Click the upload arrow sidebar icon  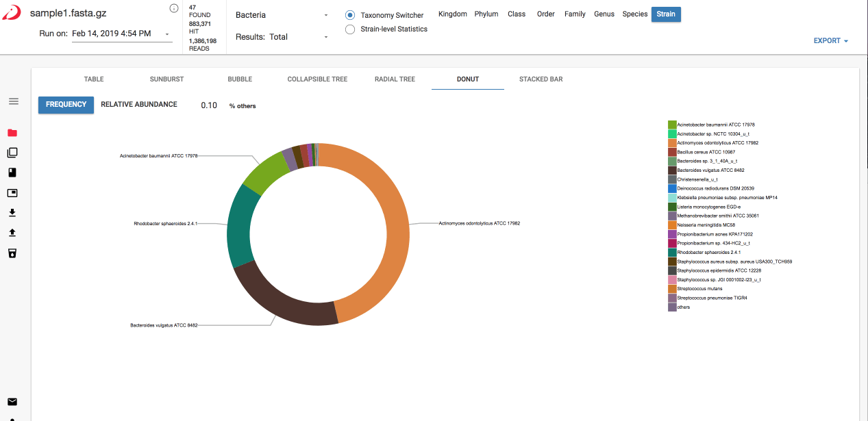(x=12, y=233)
